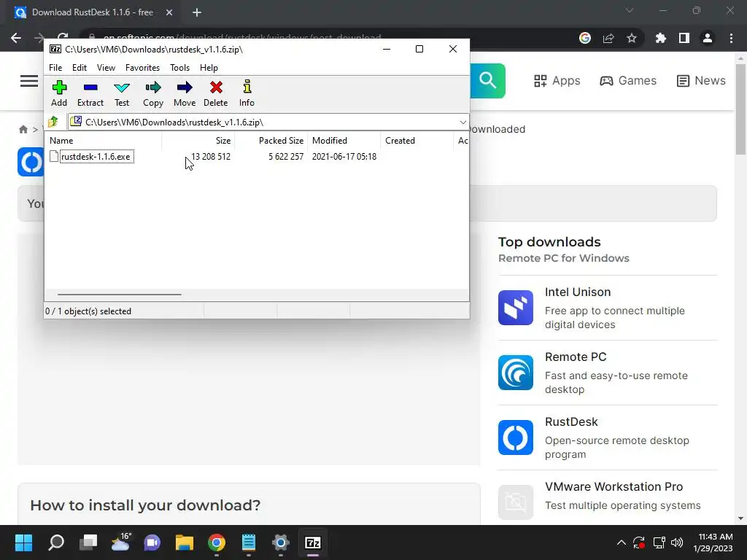Open the News section on Softonic
Screen dimensions: 747x560
701,80
